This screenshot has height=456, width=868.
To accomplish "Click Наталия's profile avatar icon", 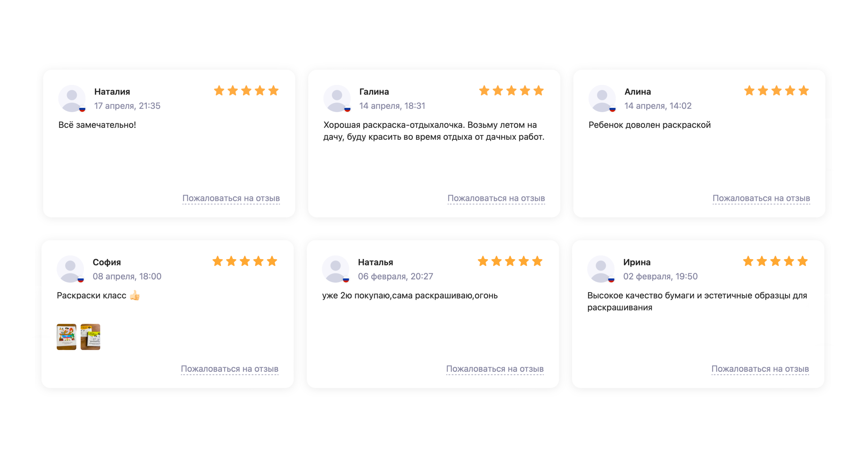I will click(72, 98).
